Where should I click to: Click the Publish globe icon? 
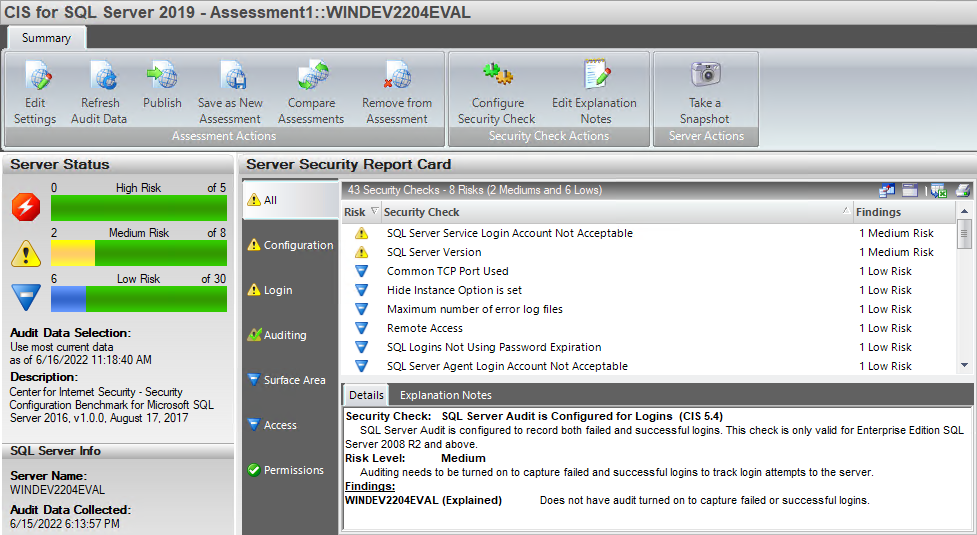click(162, 75)
